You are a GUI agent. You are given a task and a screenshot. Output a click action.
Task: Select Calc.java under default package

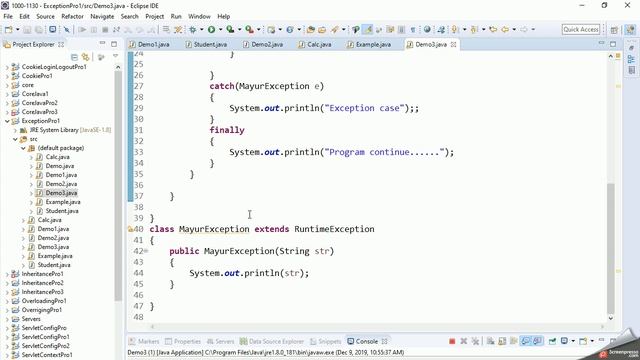(57, 157)
